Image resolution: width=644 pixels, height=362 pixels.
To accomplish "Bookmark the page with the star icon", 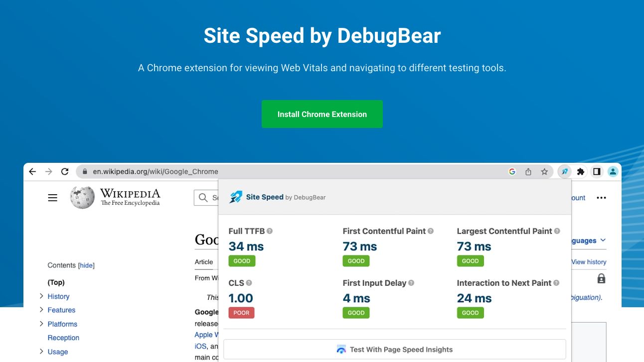I will point(544,172).
